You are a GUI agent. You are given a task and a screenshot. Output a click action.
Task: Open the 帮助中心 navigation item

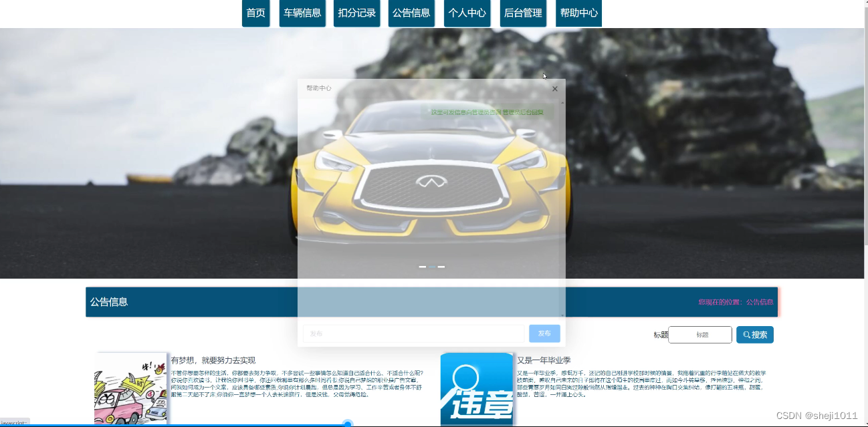click(x=578, y=13)
